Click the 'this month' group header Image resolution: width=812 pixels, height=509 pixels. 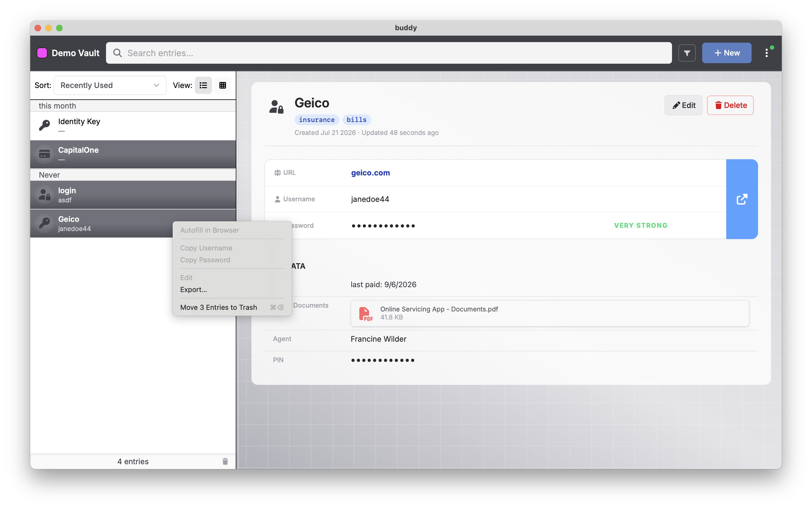pyautogui.click(x=133, y=106)
